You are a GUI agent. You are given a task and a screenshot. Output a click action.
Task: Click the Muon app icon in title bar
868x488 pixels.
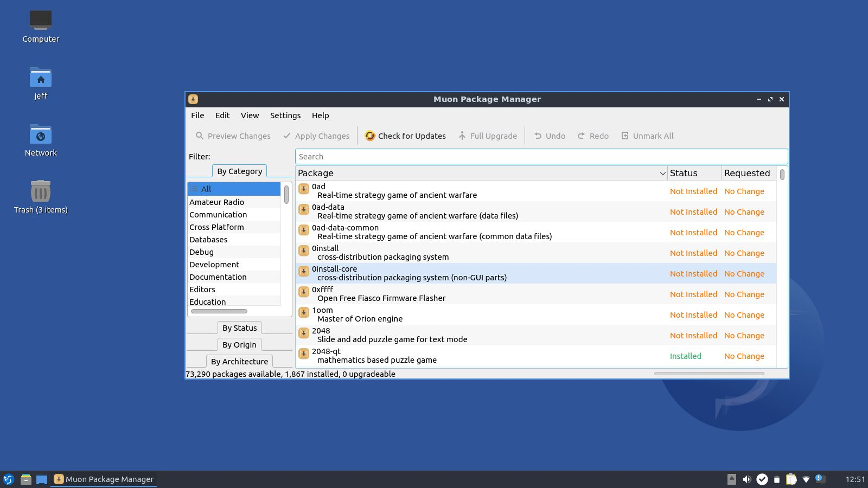pyautogui.click(x=193, y=99)
